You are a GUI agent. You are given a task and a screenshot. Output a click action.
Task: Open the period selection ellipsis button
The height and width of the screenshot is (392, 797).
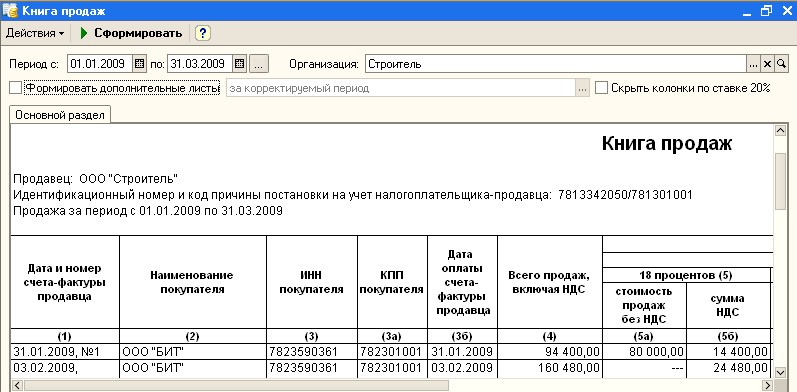259,64
